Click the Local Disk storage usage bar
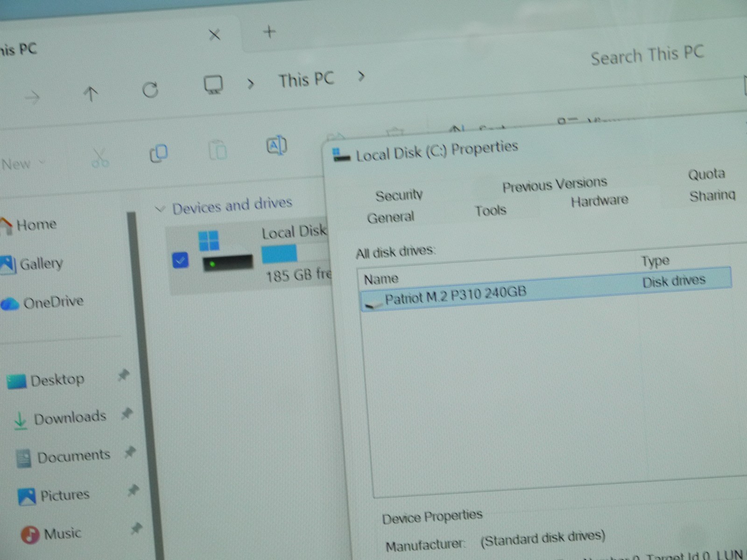The height and width of the screenshot is (560, 747). point(296,253)
